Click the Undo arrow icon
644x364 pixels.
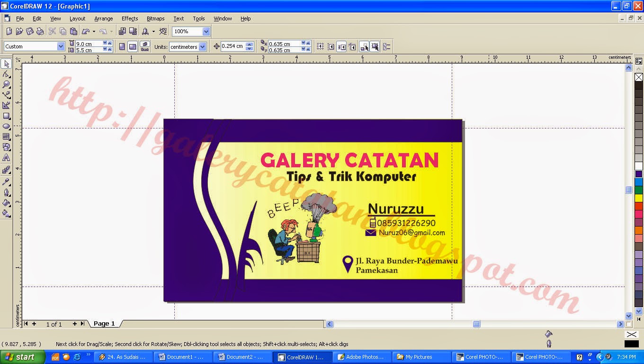(86, 31)
